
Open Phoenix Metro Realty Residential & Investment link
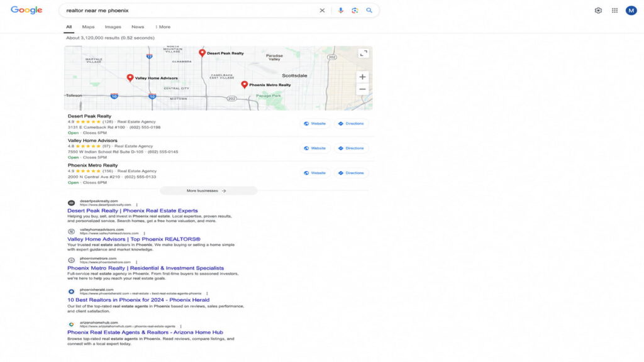coord(145,268)
